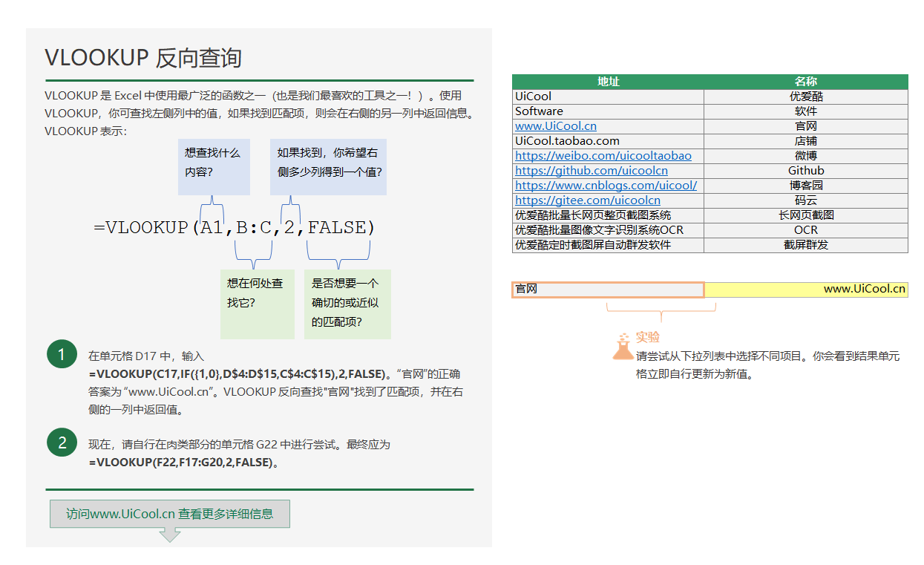The width and height of the screenshot is (924, 565).
Task: Open the https://github.com/uicoolcn link
Action: pyautogui.click(x=592, y=171)
